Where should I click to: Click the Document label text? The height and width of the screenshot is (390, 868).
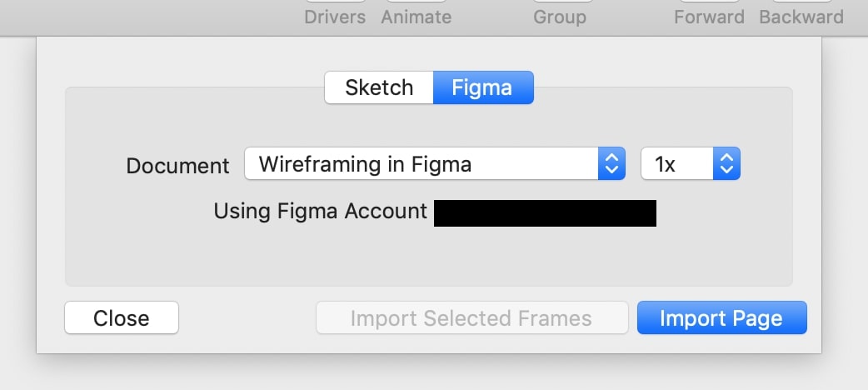click(177, 166)
